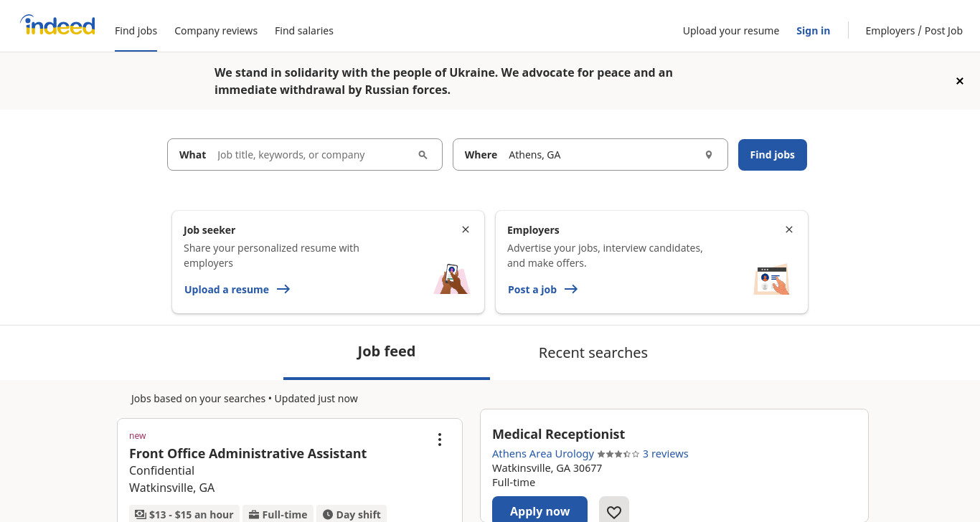
Task: Click the blue Find jobs button
Action: [773, 155]
